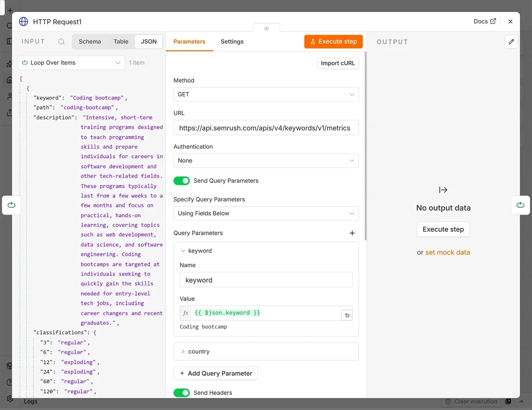The height and width of the screenshot is (410, 532).
Task: Click the arrow icon above No output data
Action: coord(443,190)
